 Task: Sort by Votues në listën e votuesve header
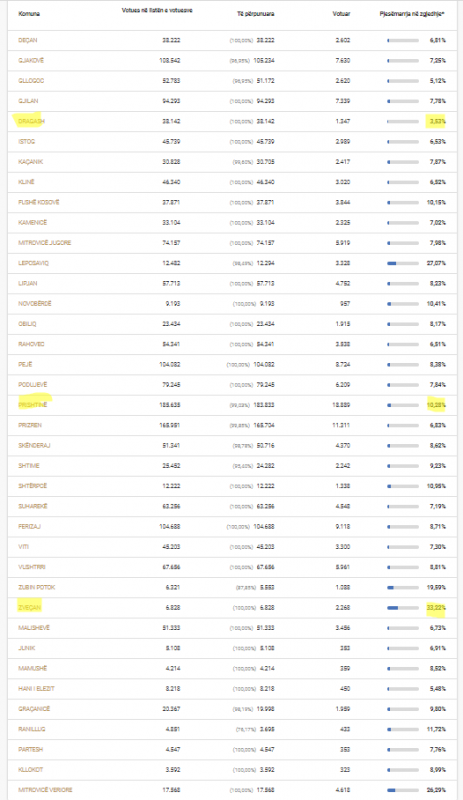(157, 11)
